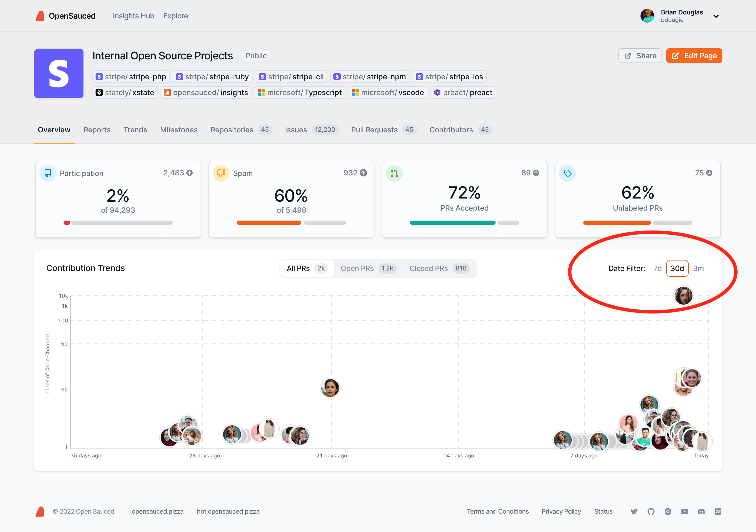Click the PRs Accepted green progress bar
756x532 pixels.
click(453, 223)
